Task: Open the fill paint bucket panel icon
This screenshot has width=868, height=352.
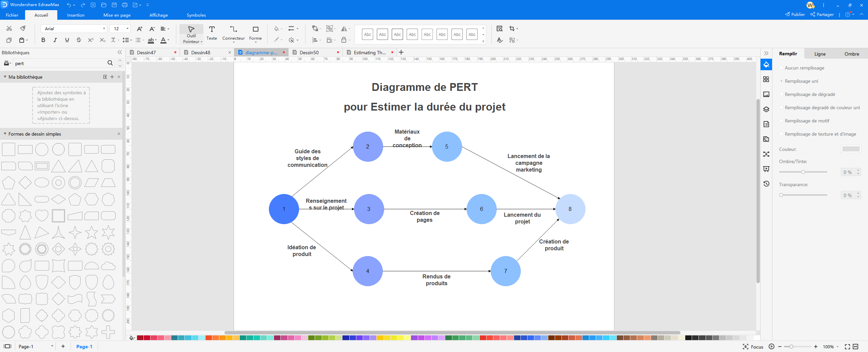Action: pos(766,64)
